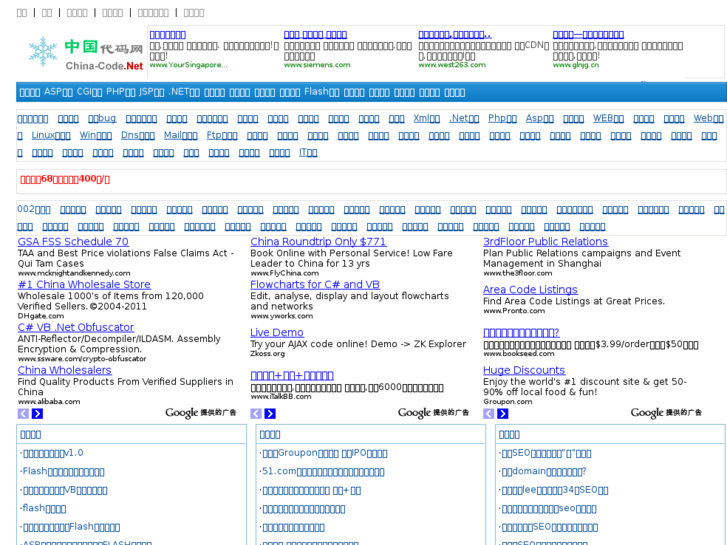Click the uppercase WEB tag link
The height and width of the screenshot is (545, 727).
tap(608, 118)
